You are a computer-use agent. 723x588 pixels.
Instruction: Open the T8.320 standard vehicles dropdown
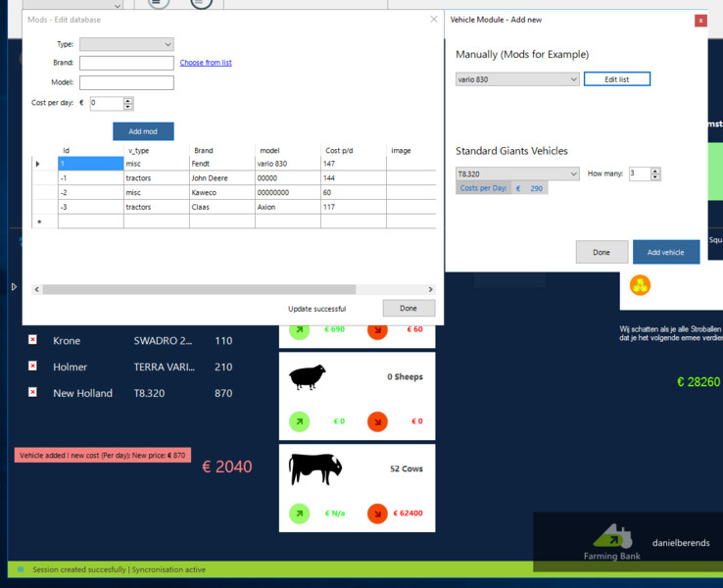click(x=517, y=173)
